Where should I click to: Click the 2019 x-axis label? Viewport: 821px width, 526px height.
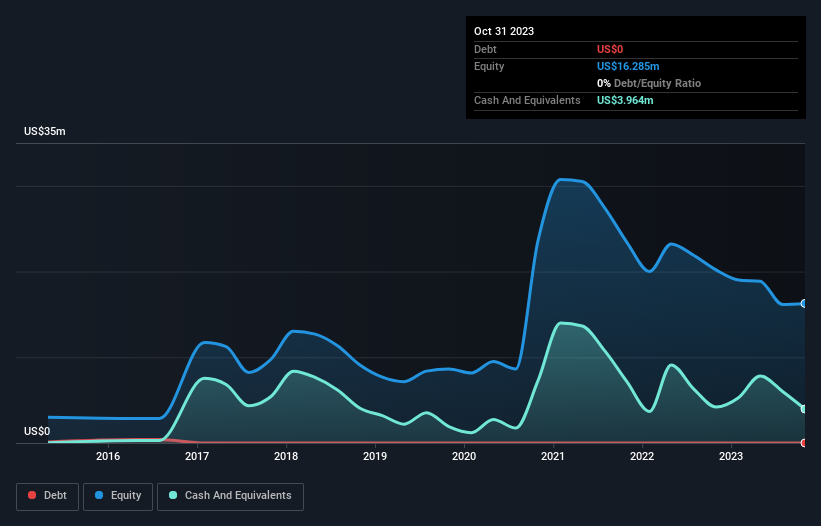point(375,456)
